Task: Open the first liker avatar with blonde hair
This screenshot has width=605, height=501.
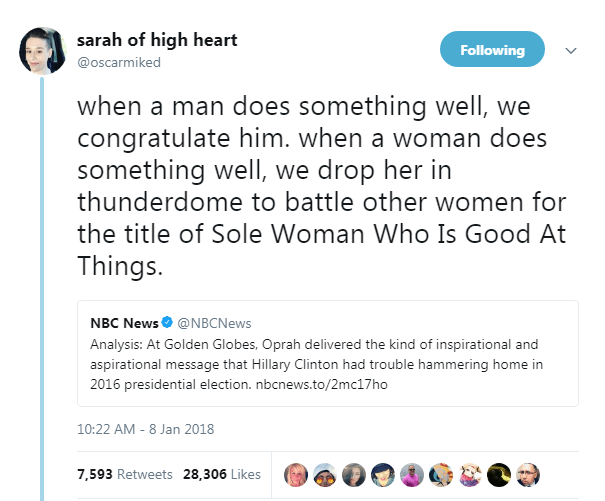Action: (x=297, y=474)
